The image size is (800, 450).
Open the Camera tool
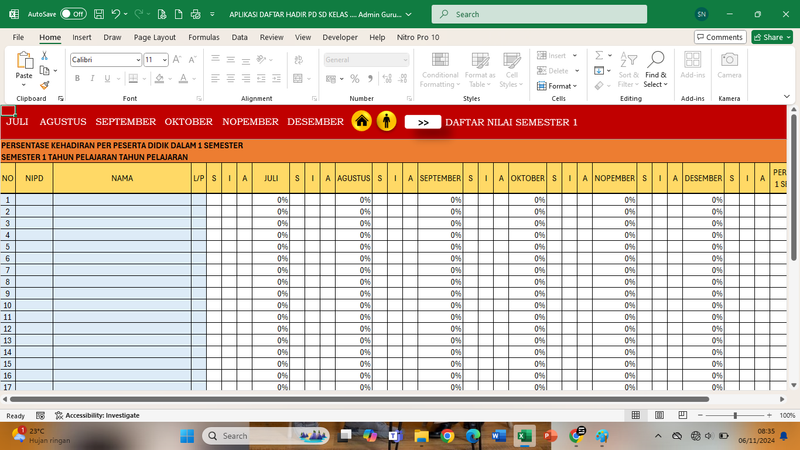coord(729,65)
